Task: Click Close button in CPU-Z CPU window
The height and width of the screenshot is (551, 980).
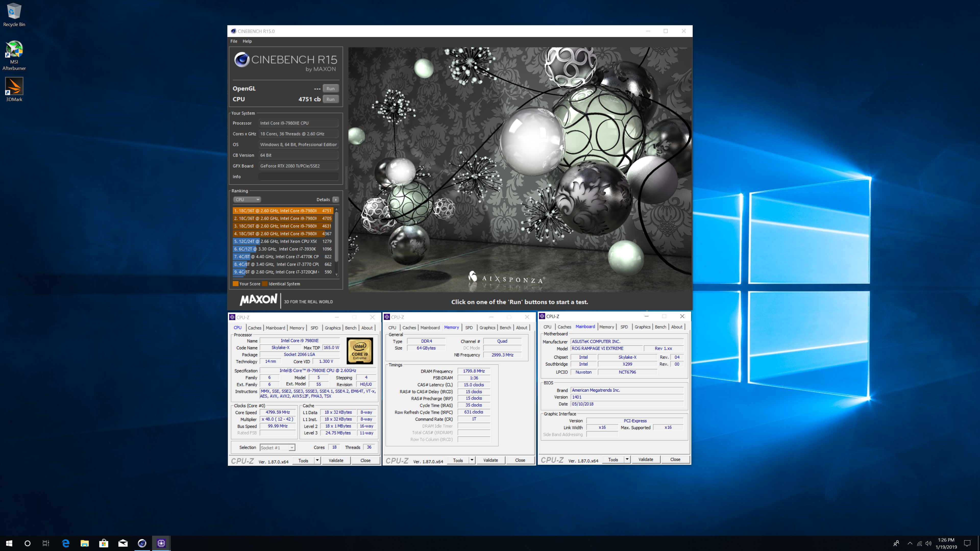Action: coord(365,460)
